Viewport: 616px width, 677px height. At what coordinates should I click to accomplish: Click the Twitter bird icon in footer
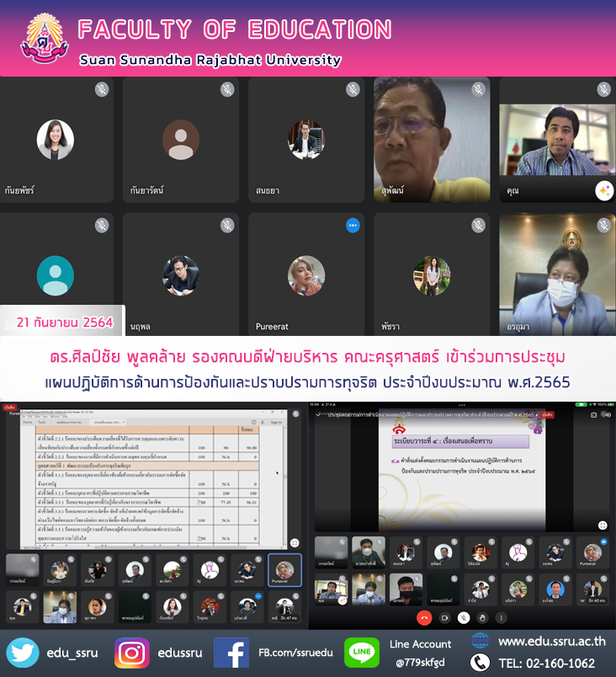[x=23, y=653]
